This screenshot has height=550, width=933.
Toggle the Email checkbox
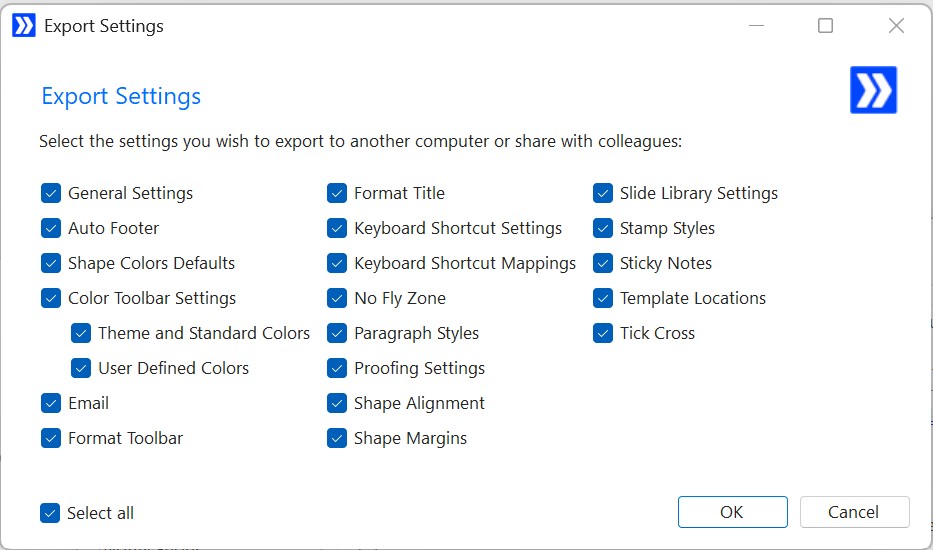point(51,404)
